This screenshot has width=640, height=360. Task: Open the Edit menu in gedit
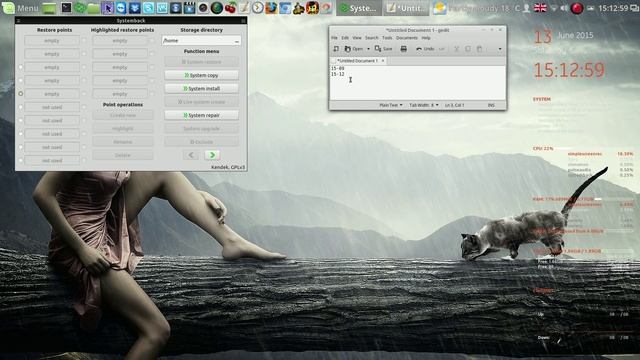(x=345, y=38)
